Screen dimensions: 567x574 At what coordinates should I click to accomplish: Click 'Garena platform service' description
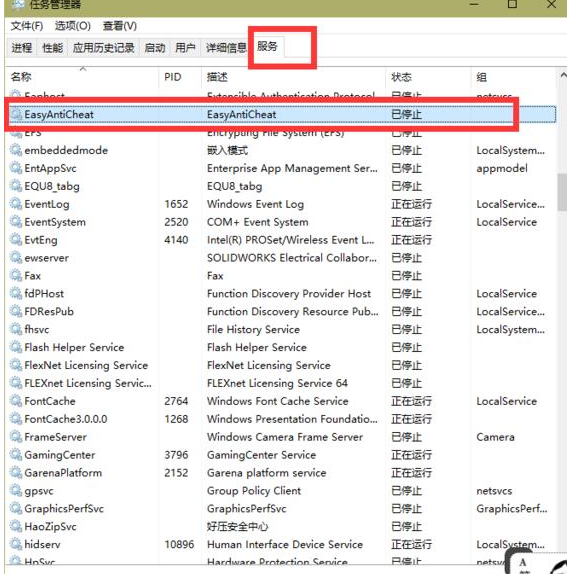266,473
